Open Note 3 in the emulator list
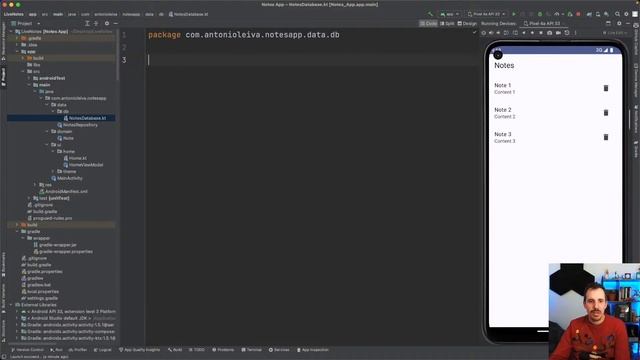The height and width of the screenshot is (360, 640). (555, 137)
